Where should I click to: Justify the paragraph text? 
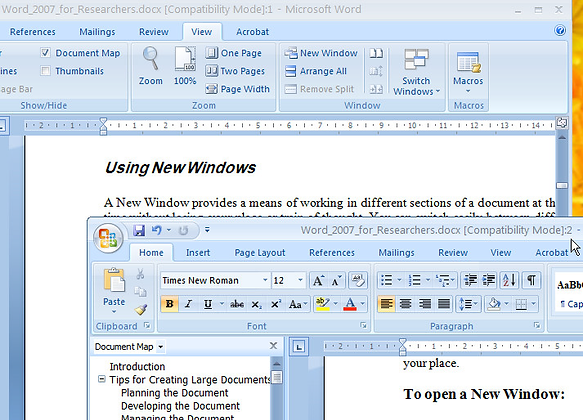pos(444,304)
